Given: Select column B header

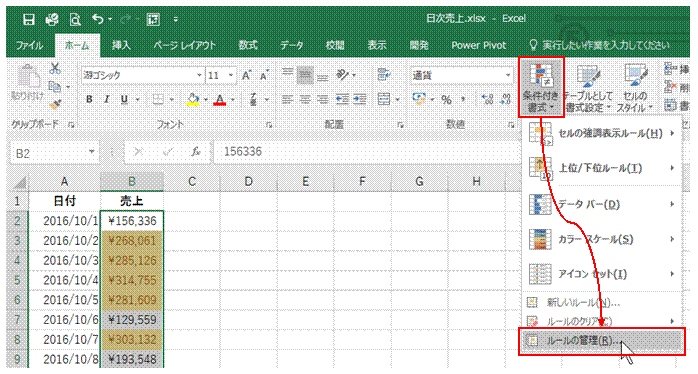Looking at the screenshot, I should click(132, 182).
